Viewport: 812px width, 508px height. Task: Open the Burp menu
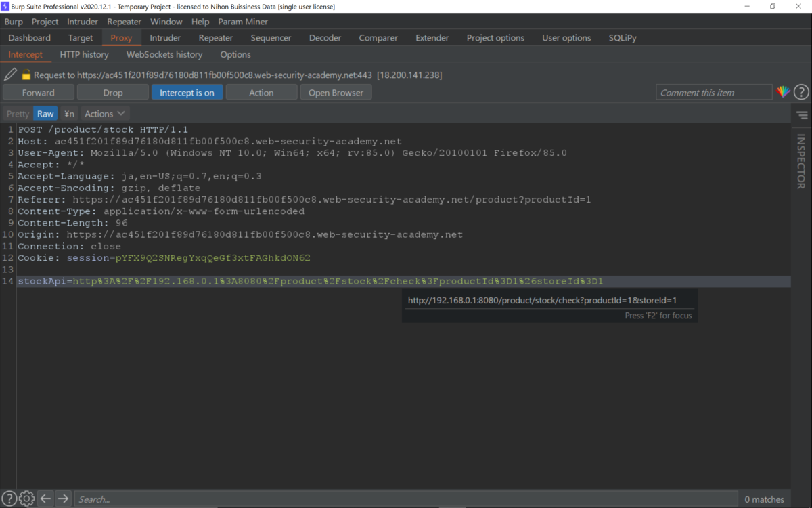click(x=14, y=22)
